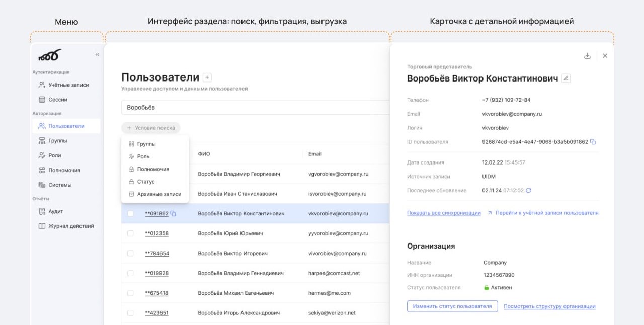Follow the Показать все синхронизации link
Screen dimensions: 644x325
click(x=444, y=213)
